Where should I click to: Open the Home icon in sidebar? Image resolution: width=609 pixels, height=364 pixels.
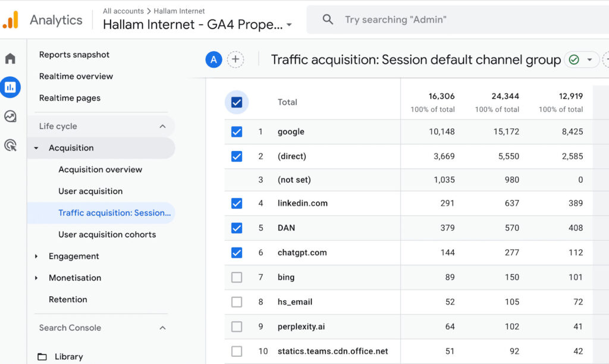(10, 58)
